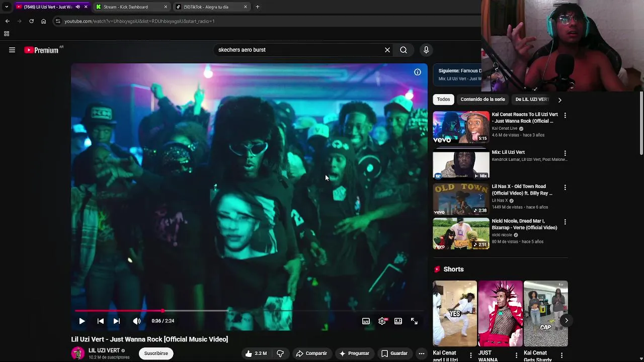
Task: Skip to next video in playlist
Action: 117,321
